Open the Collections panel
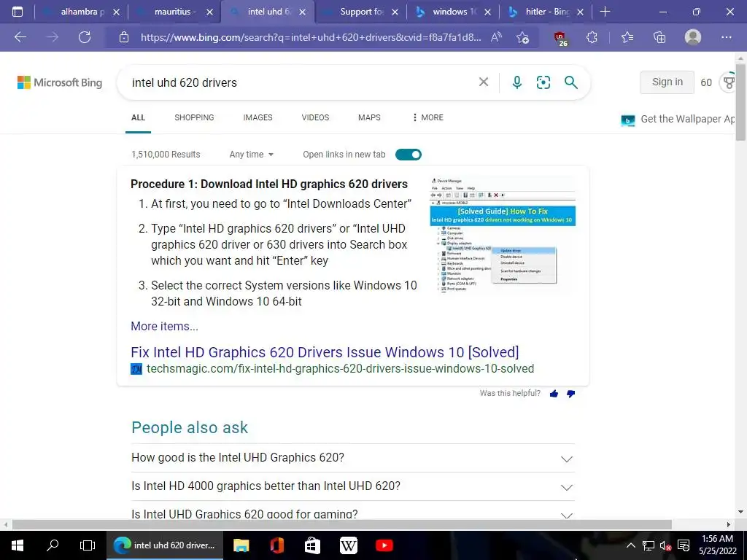This screenshot has width=747, height=560. tap(659, 37)
